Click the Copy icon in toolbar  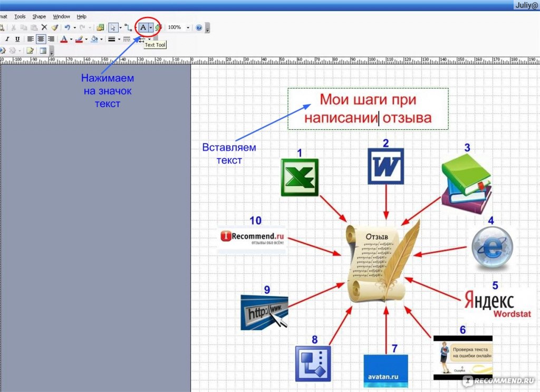(24, 27)
